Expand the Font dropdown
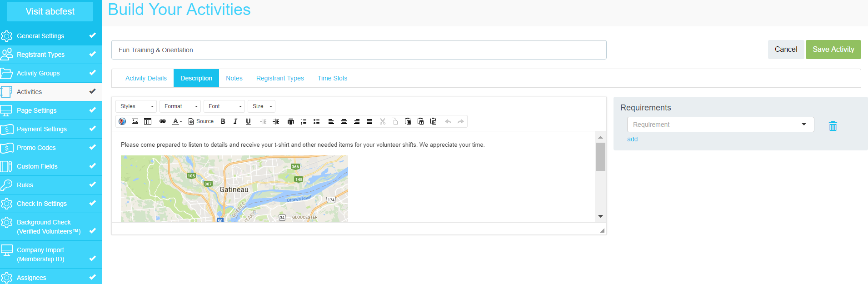868x284 pixels. point(224,106)
